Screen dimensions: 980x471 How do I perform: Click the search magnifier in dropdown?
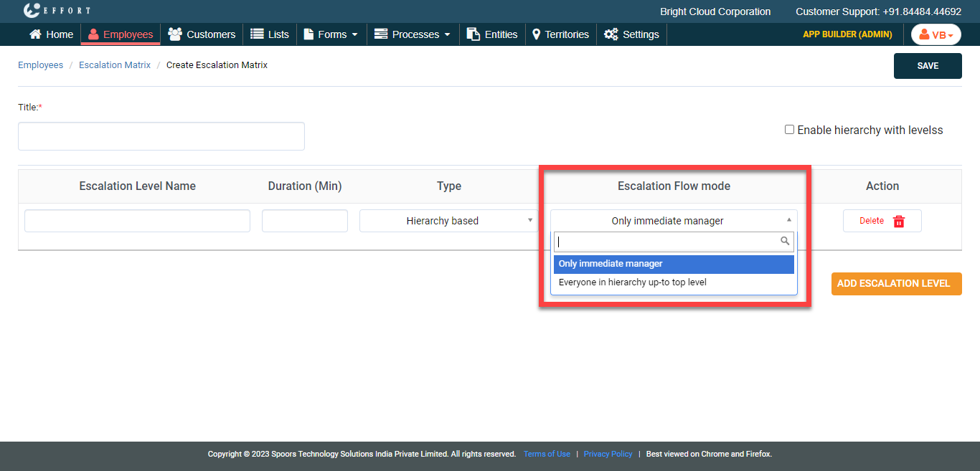785,242
